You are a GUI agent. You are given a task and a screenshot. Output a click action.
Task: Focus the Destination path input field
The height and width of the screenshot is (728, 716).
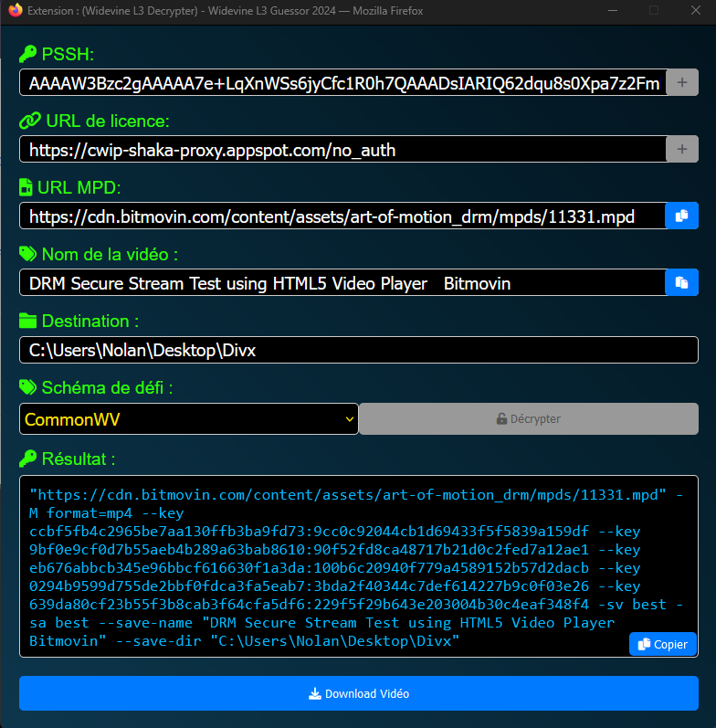359,350
